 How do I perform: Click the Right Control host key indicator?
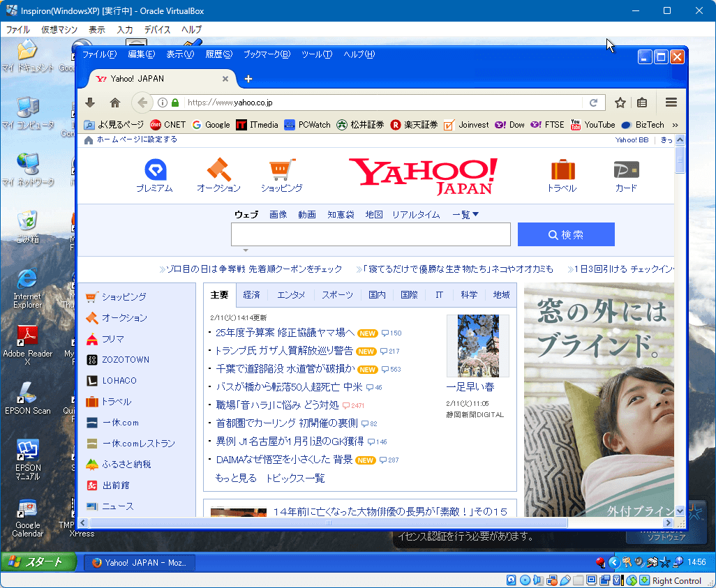[677, 581]
